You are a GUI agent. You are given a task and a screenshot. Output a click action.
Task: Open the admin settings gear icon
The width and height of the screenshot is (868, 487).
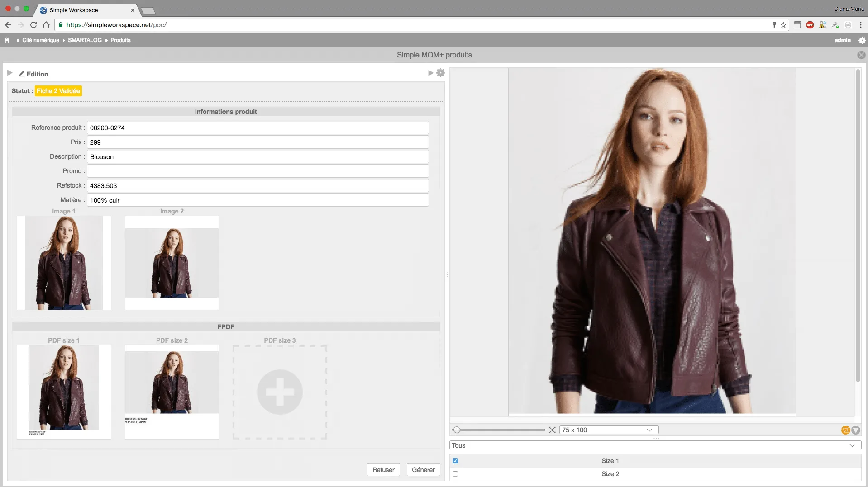coord(862,40)
